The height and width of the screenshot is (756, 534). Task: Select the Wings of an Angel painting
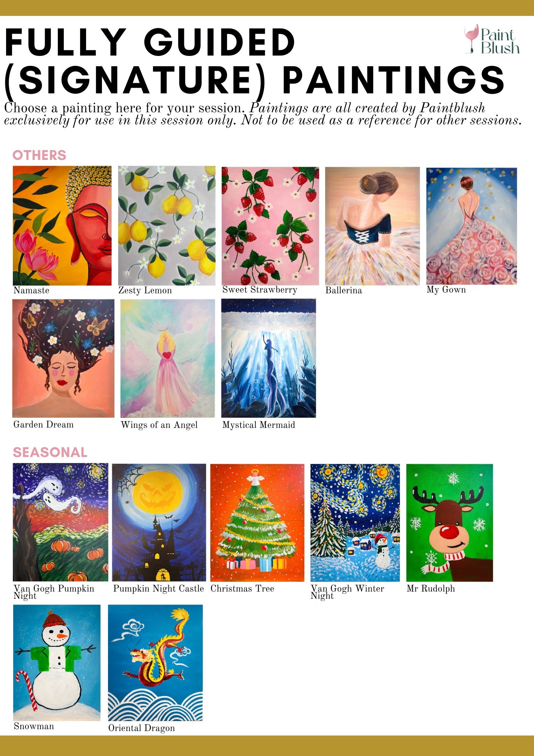point(168,358)
